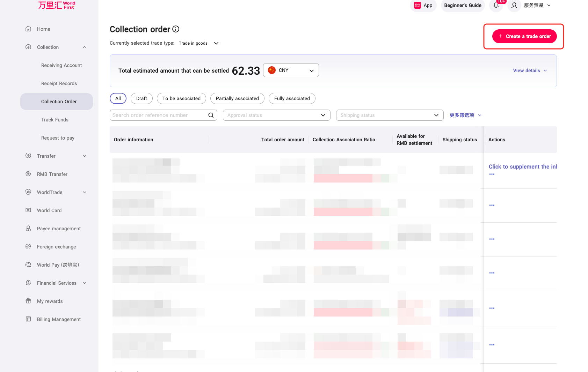Image resolution: width=588 pixels, height=372 pixels.
Task: Click the search order reference number field
Action: 159,115
